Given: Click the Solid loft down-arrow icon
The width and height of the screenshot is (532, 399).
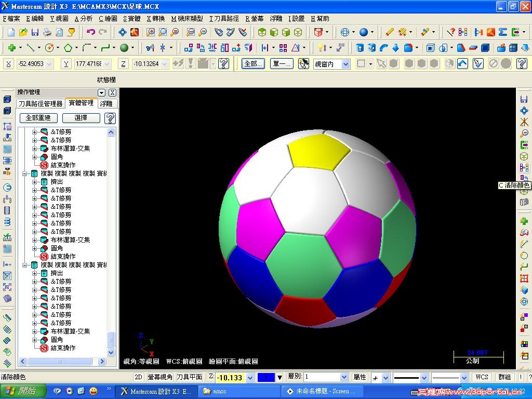Looking at the screenshot, I should pyautogui.click(x=395, y=48).
